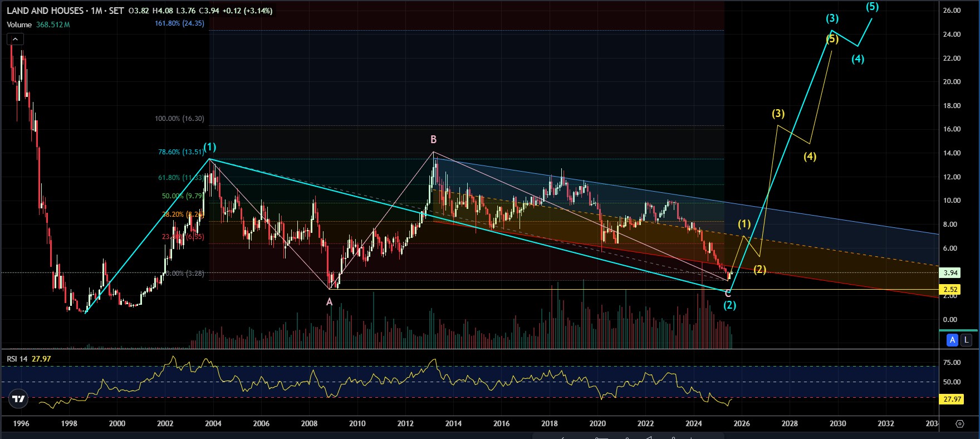Click the O3.82 open value in legend
The height and width of the screenshot is (439, 980).
[139, 11]
